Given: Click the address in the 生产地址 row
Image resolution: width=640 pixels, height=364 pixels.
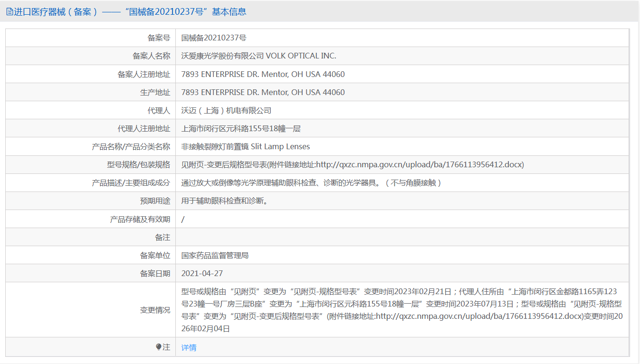Looking at the screenshot, I should 263,92.
